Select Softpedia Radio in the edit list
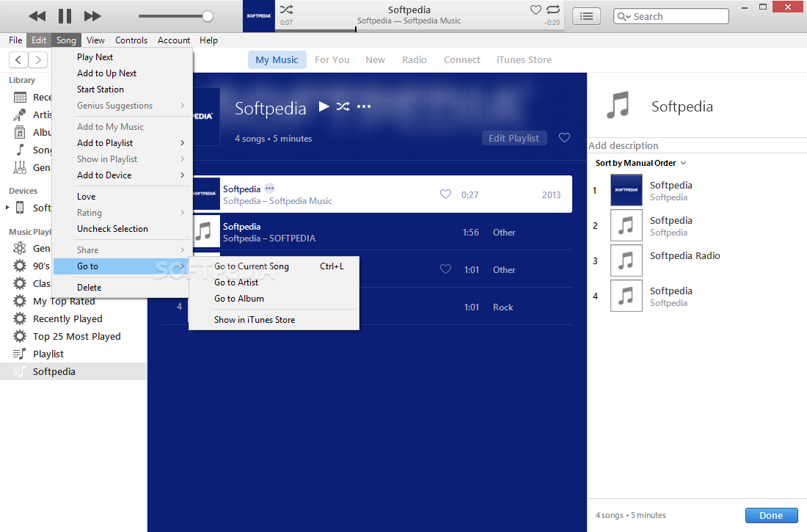The height and width of the screenshot is (532, 807). coord(684,256)
